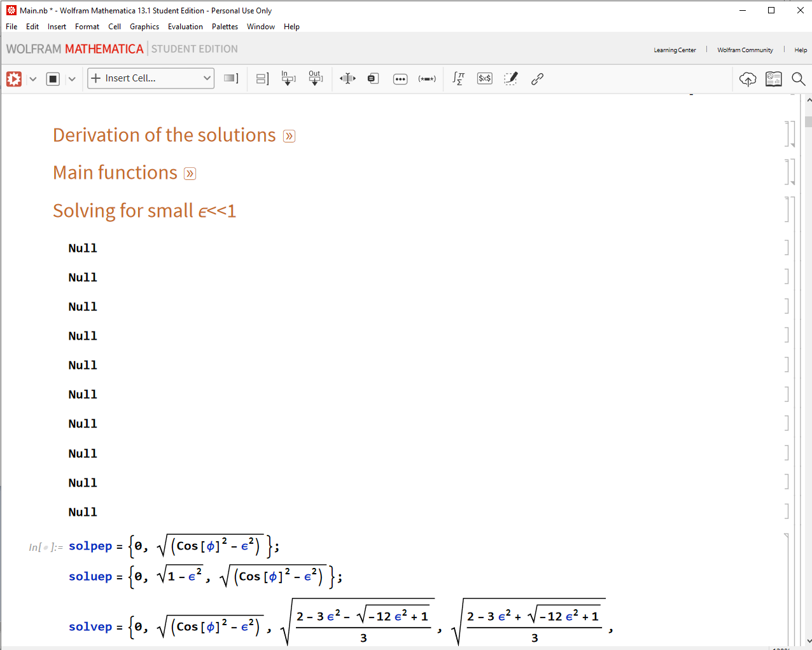This screenshot has width=812, height=650.
Task: Open the Insert menu
Action: click(57, 27)
